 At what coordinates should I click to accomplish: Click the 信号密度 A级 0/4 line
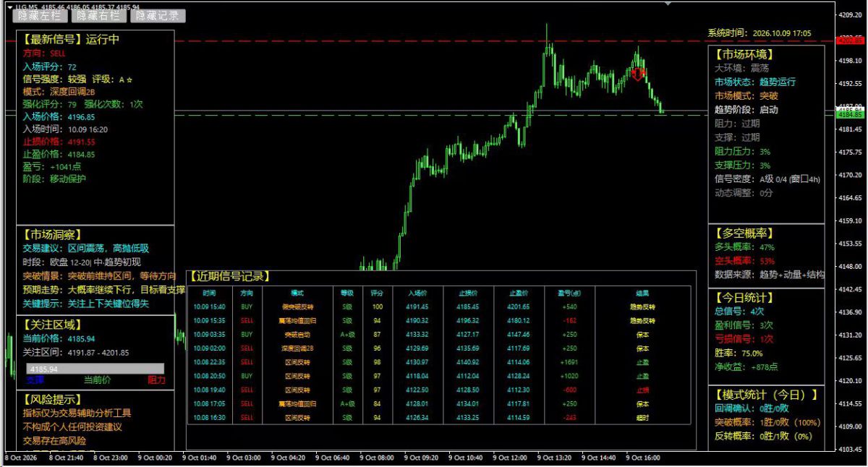tap(767, 179)
